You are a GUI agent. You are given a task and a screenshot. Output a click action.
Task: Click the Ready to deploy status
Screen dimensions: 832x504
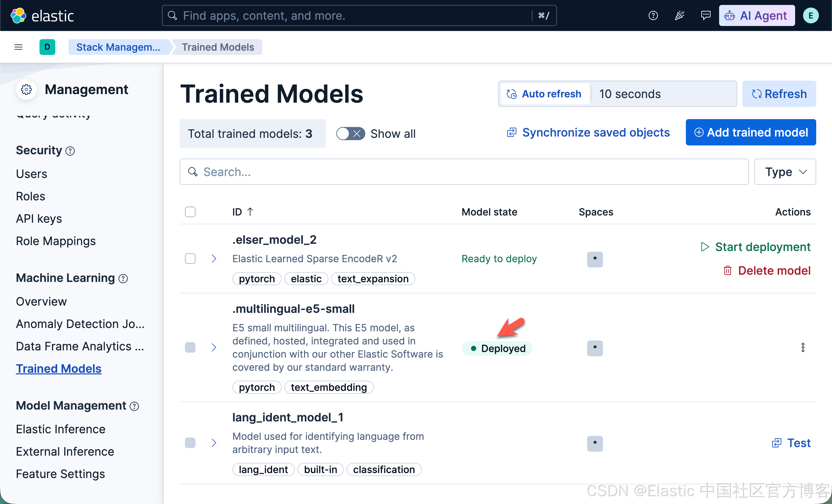coord(499,259)
